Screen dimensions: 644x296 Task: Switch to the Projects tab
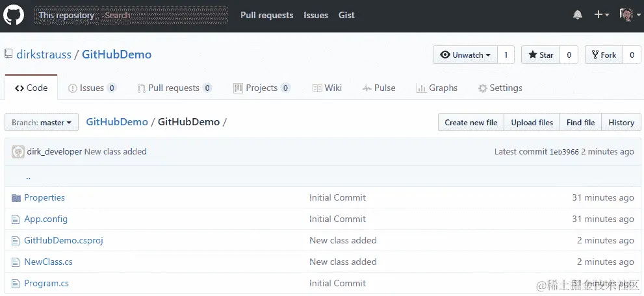pyautogui.click(x=262, y=88)
